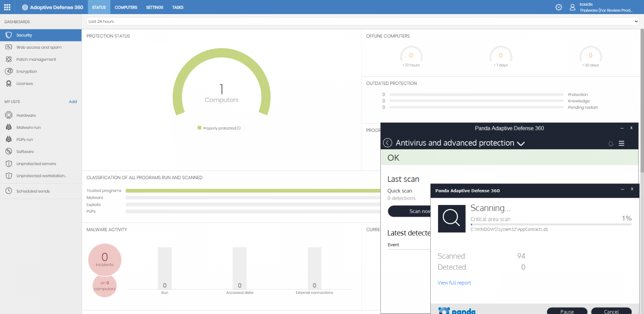Open the SETTINGS tab
The height and width of the screenshot is (314, 644).
coord(155,7)
